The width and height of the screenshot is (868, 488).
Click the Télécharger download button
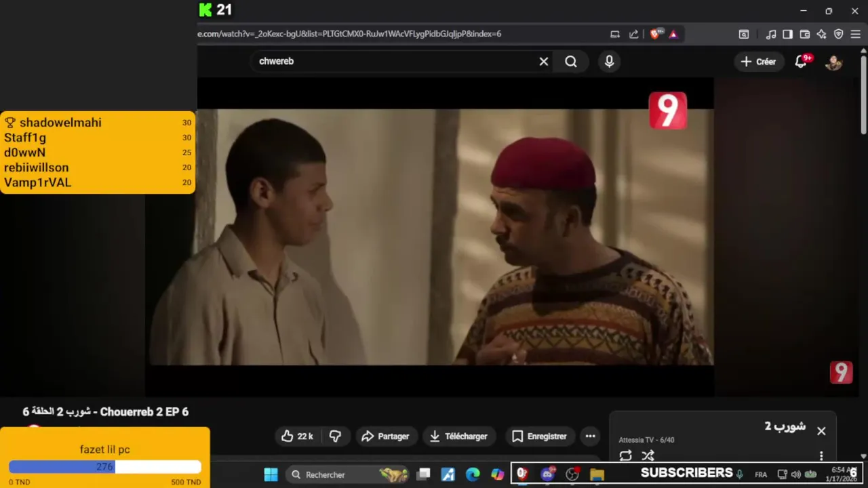[458, 436]
